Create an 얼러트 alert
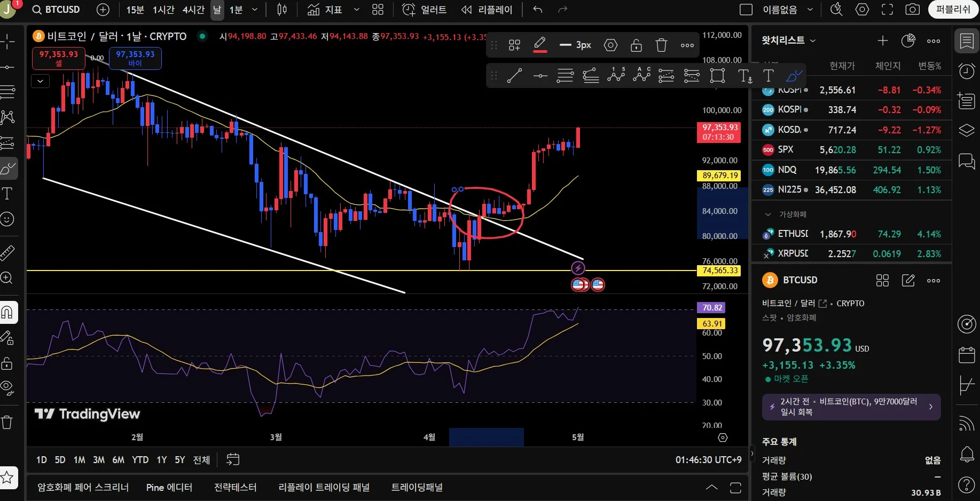The height and width of the screenshot is (501, 980). click(x=425, y=10)
